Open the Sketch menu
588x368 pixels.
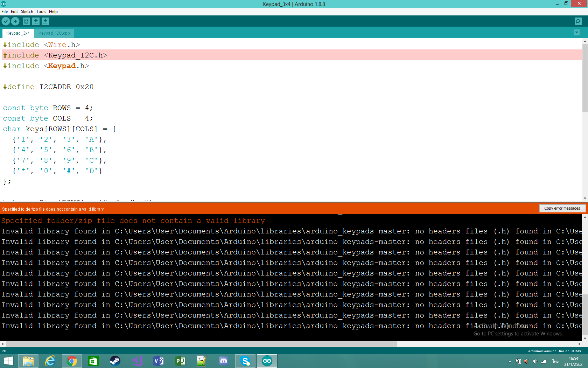[27, 12]
